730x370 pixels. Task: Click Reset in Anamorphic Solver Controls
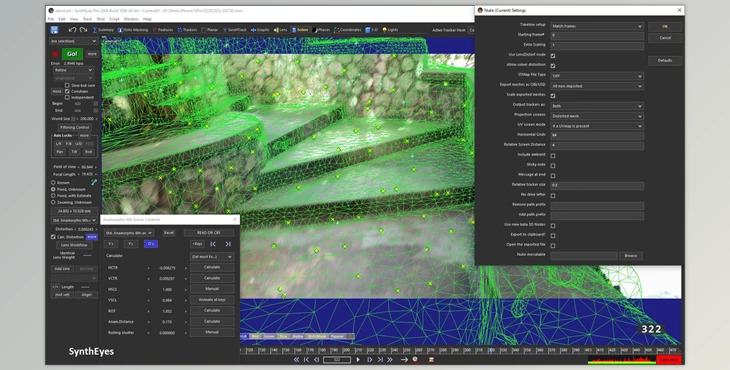[169, 233]
